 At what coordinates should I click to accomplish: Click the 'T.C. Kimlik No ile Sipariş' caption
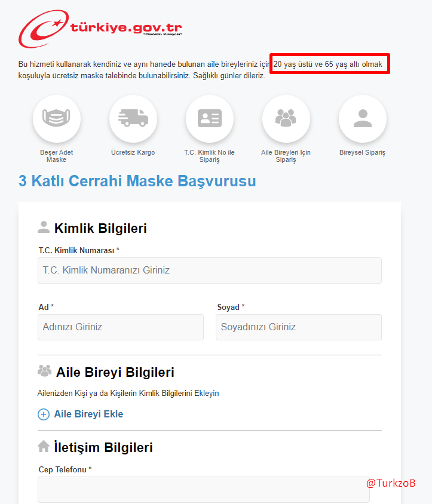coord(209,156)
